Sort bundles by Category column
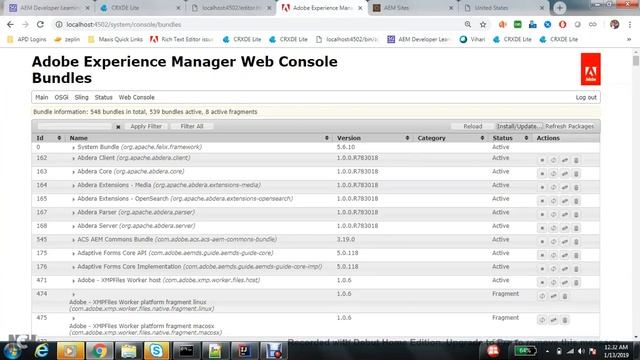This screenshot has width=640, height=360. tap(451, 138)
